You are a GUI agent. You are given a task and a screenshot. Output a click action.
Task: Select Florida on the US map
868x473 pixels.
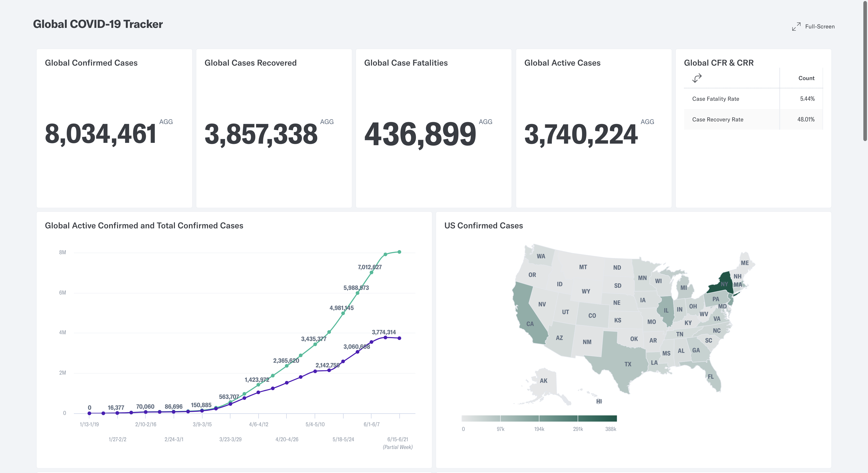(710, 376)
